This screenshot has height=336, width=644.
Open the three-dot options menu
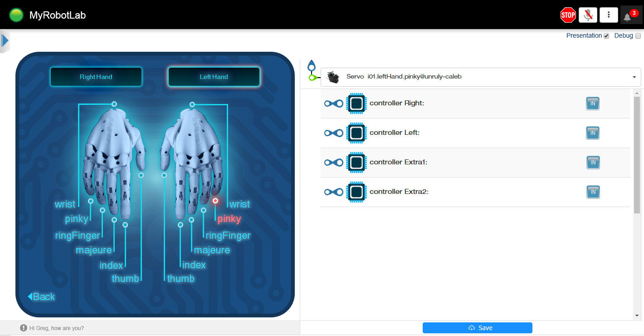[609, 15]
